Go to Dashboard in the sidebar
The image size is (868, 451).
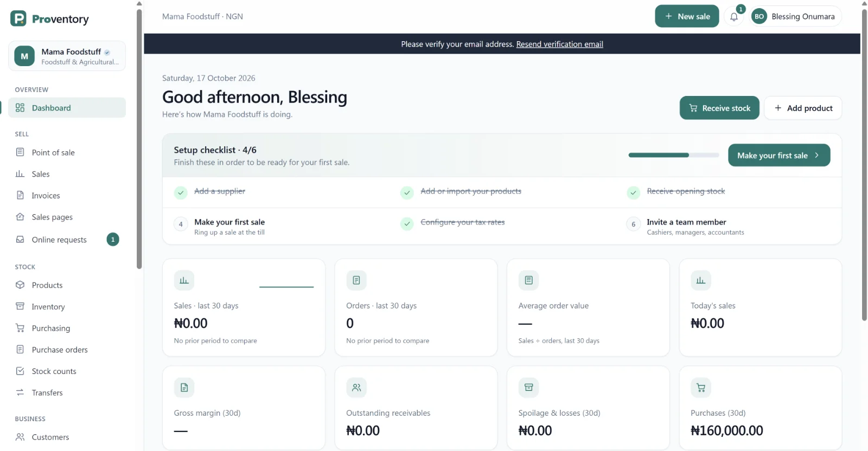pos(67,108)
